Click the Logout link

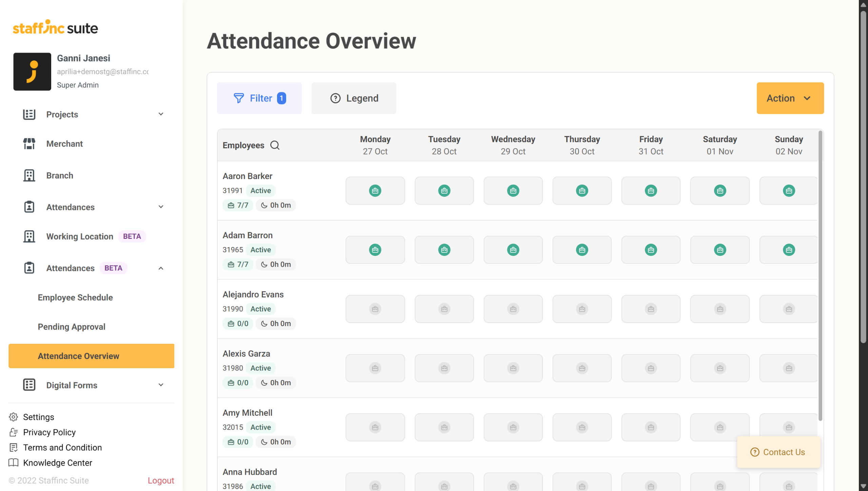click(161, 480)
